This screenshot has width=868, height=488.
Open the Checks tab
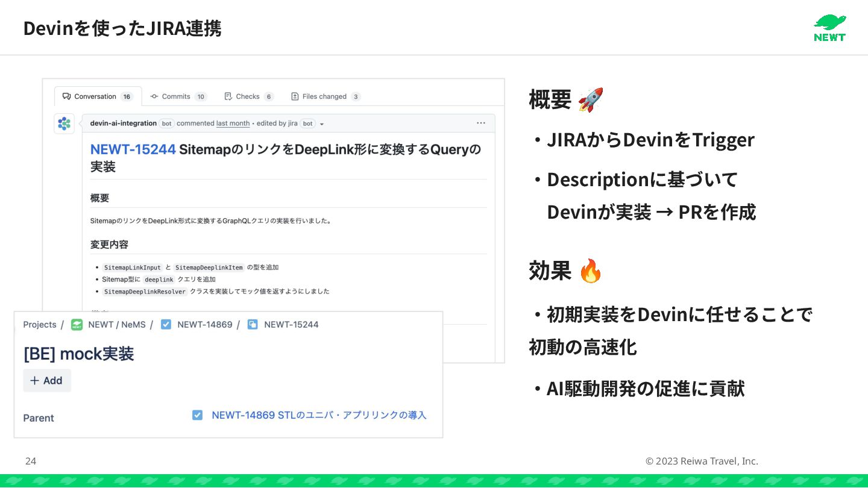click(249, 96)
